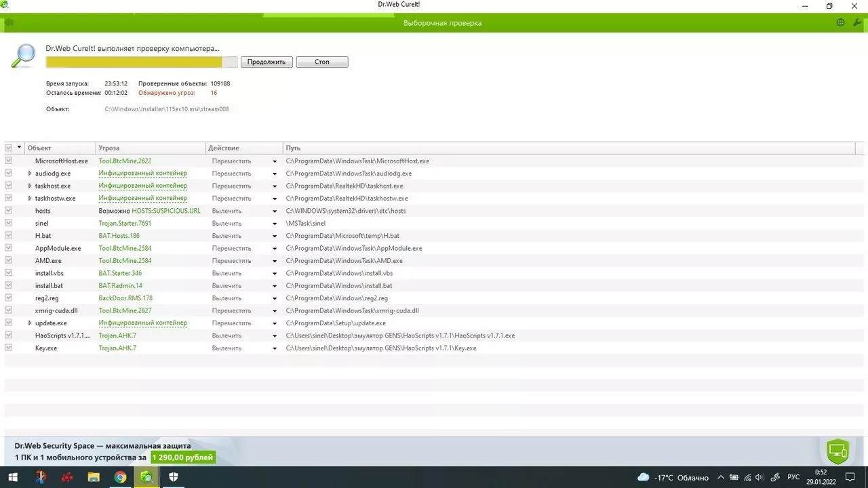The width and height of the screenshot is (868, 488).
Task: Open network settings in system tray
Action: tap(747, 477)
